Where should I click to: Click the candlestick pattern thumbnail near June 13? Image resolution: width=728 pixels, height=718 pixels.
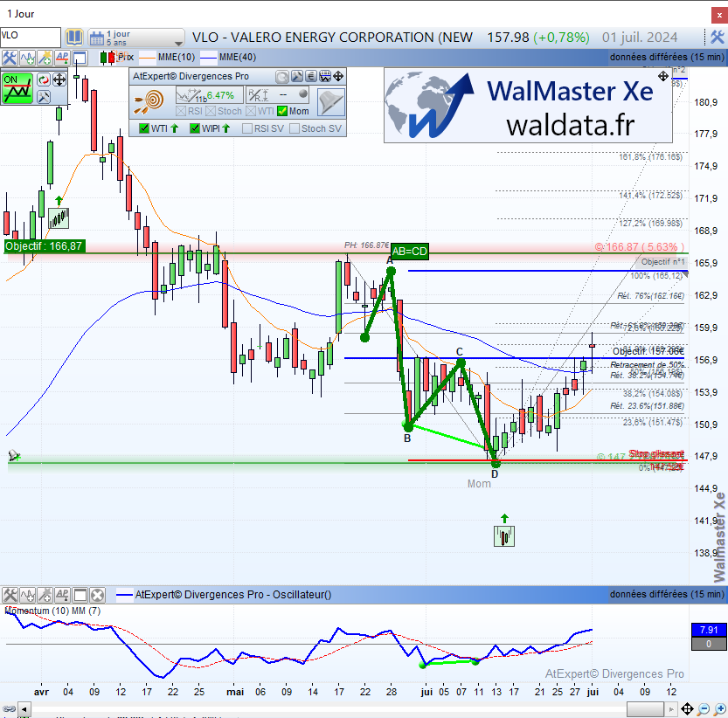click(x=504, y=536)
